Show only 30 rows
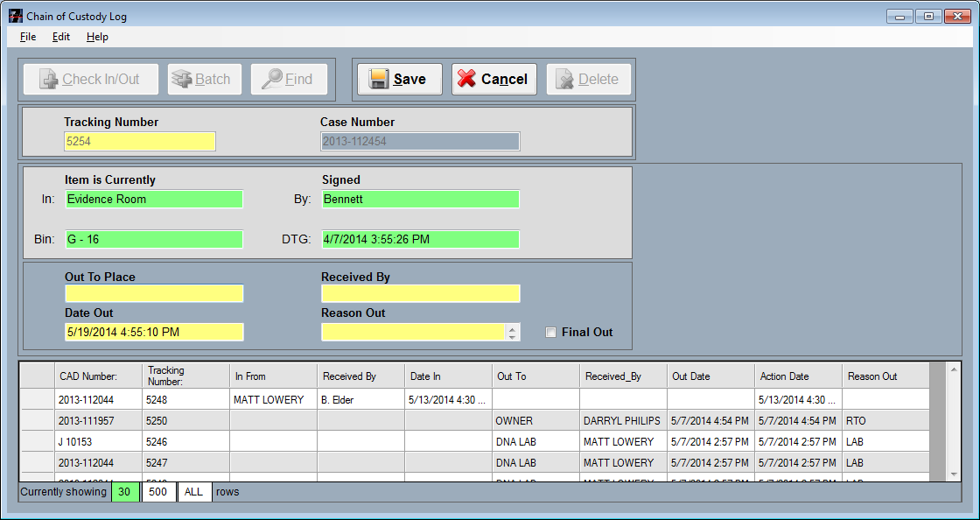 (124, 492)
